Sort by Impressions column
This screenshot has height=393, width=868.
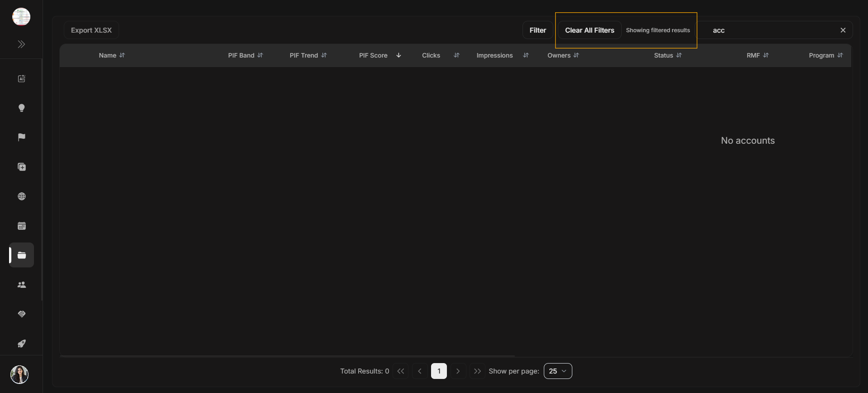[x=526, y=55]
